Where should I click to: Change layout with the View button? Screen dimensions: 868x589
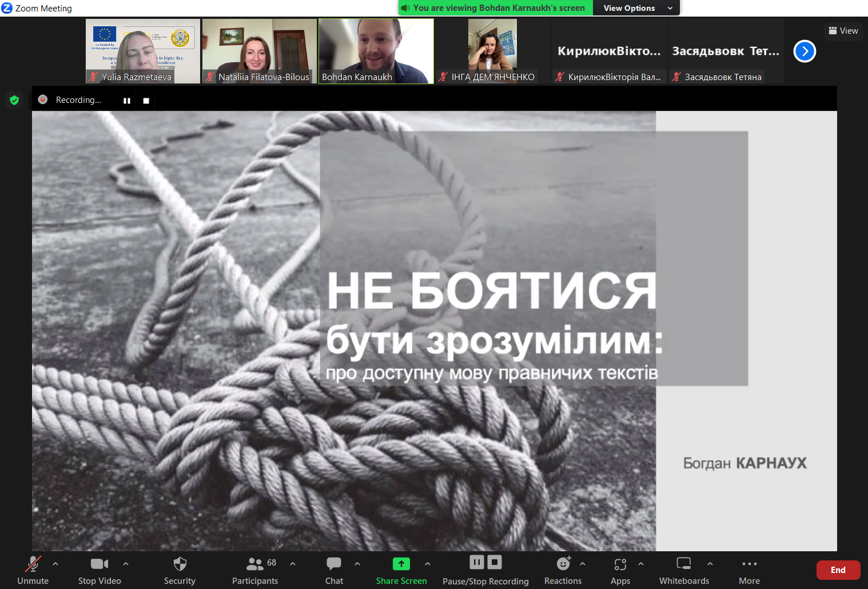coord(843,31)
